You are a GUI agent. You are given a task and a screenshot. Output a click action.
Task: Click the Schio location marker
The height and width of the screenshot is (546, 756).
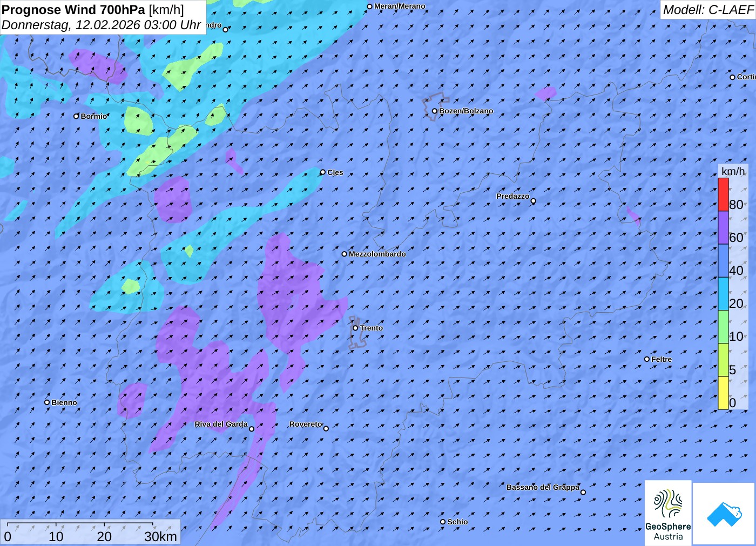[443, 522]
